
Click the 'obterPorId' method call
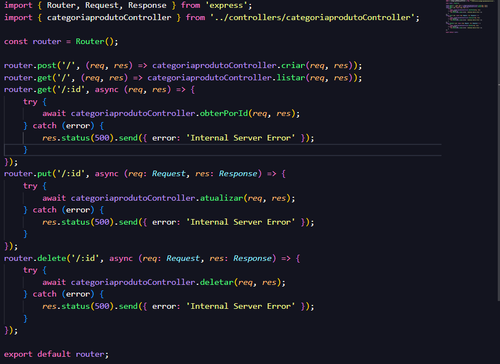coord(224,114)
